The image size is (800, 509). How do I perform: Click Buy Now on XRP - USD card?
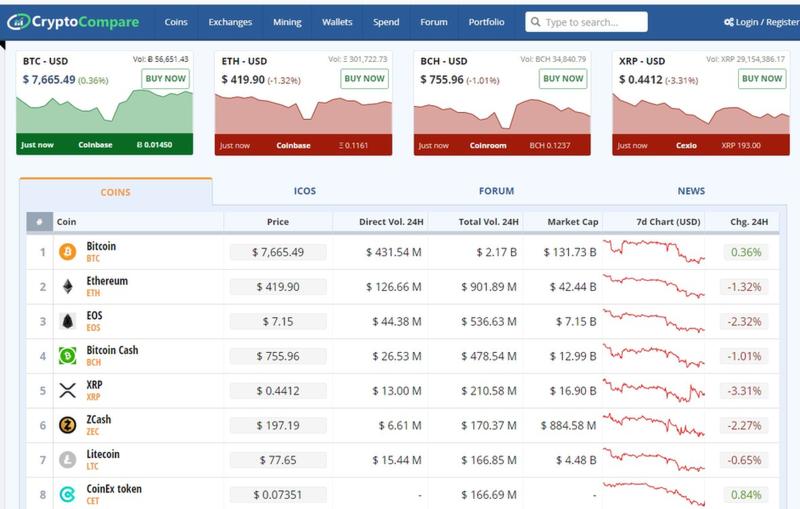point(762,79)
